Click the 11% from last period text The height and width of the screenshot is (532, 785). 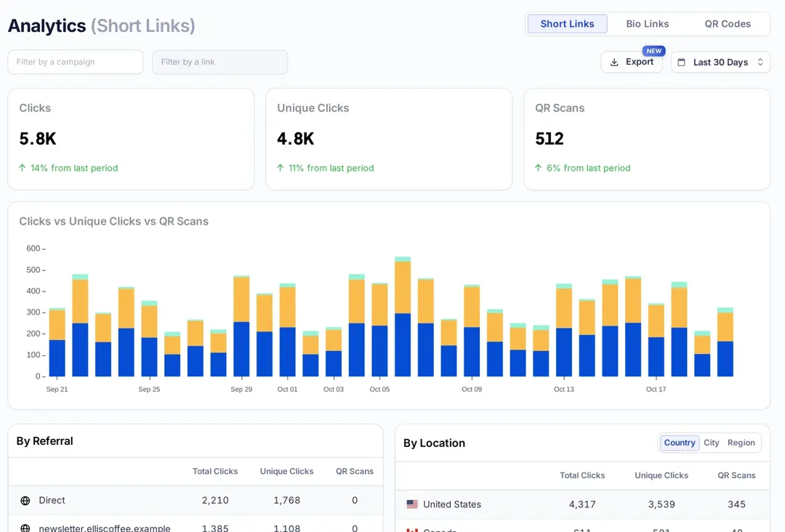coord(331,168)
